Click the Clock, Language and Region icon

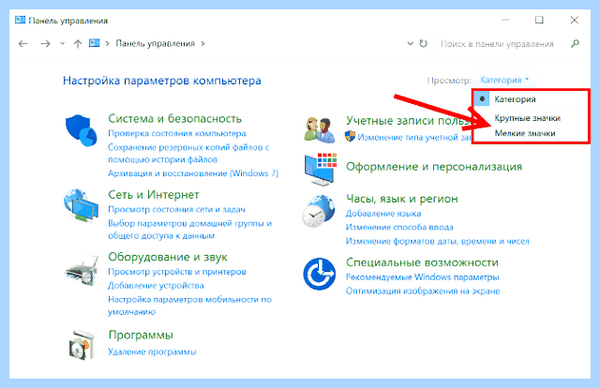coord(319,211)
